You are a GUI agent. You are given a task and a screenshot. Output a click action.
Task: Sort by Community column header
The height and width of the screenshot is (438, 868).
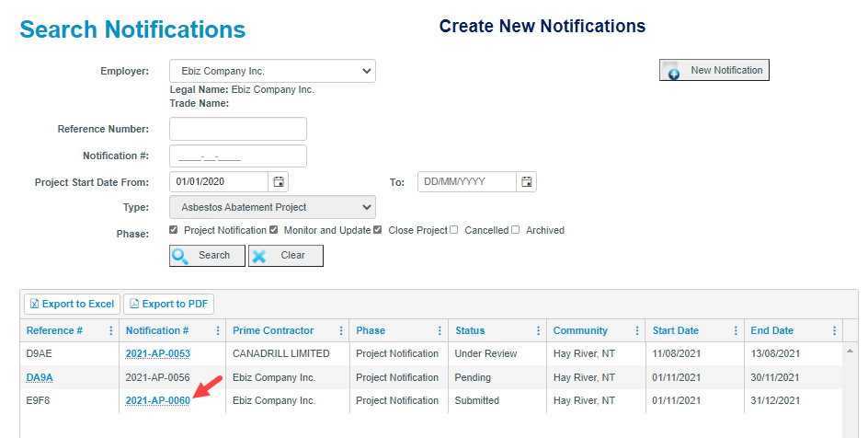(580, 330)
